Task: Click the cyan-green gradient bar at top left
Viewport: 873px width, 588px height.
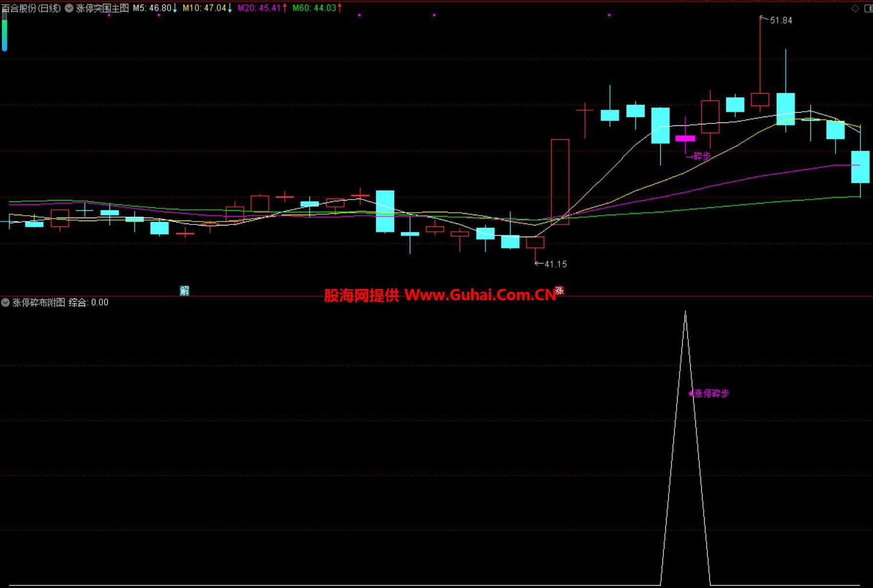Action: tap(4, 31)
